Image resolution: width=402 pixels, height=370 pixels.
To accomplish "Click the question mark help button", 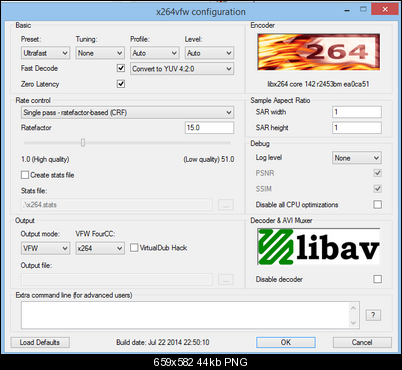I will pyautogui.click(x=373, y=315).
